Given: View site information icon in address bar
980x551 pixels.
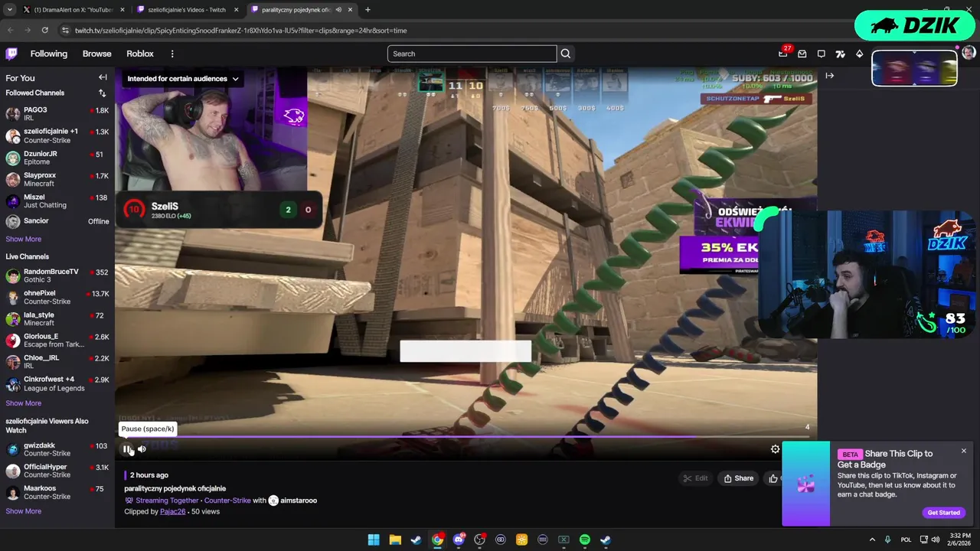Looking at the screenshot, I should click(65, 31).
